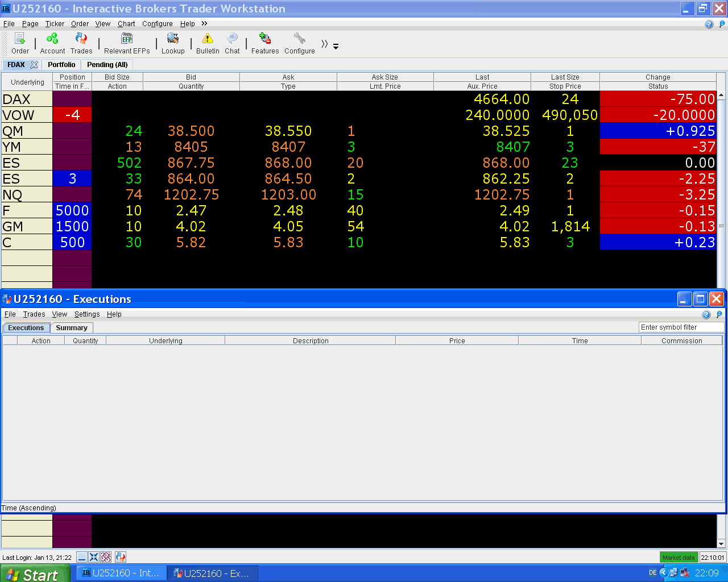This screenshot has height=582, width=728.
Task: Switch to the Pending (All) tab
Action: 107,65
